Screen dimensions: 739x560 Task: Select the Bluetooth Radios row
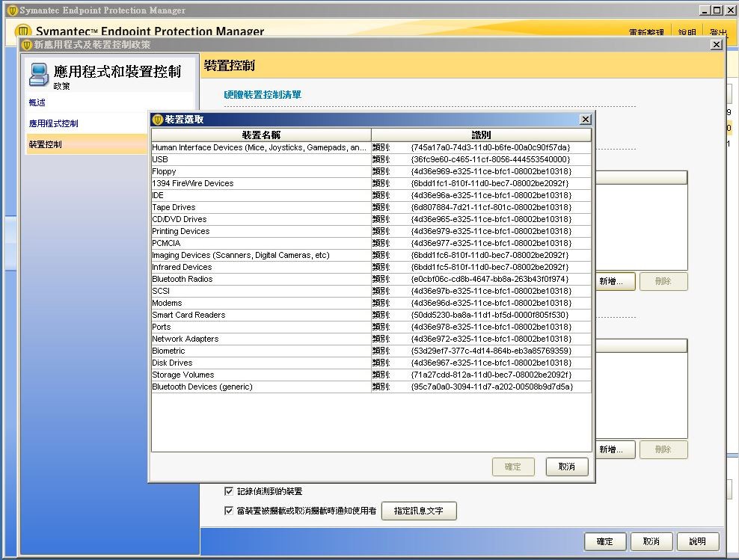click(x=372, y=279)
